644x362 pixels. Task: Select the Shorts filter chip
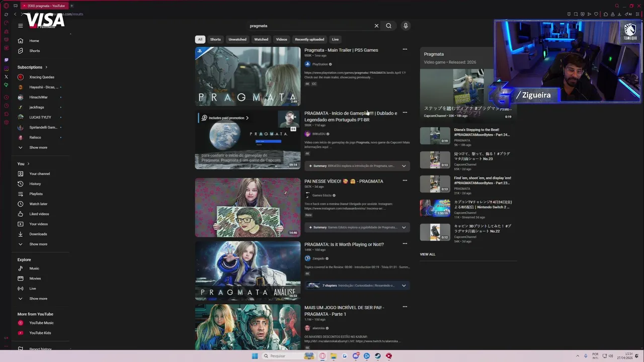(x=215, y=39)
